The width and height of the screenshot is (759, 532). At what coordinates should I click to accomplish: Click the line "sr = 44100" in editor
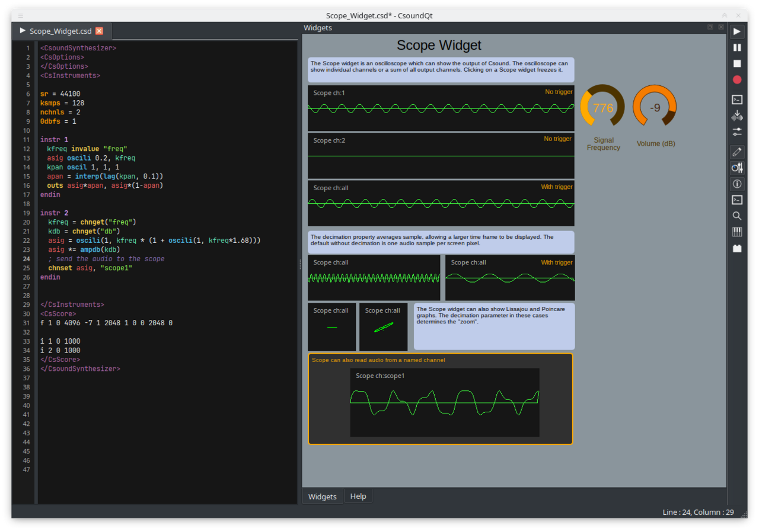tap(60, 94)
